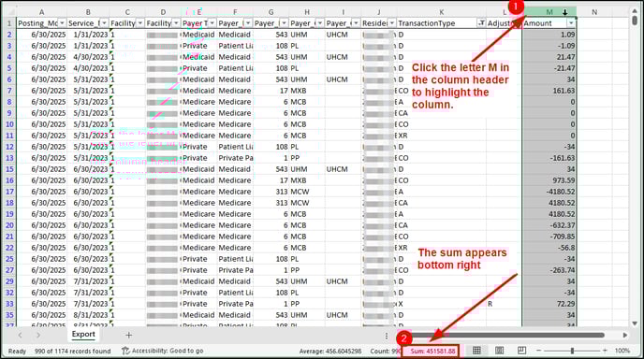The height and width of the screenshot is (359, 644).
Task: Switch to Page Break Preview icon
Action: pos(521,351)
